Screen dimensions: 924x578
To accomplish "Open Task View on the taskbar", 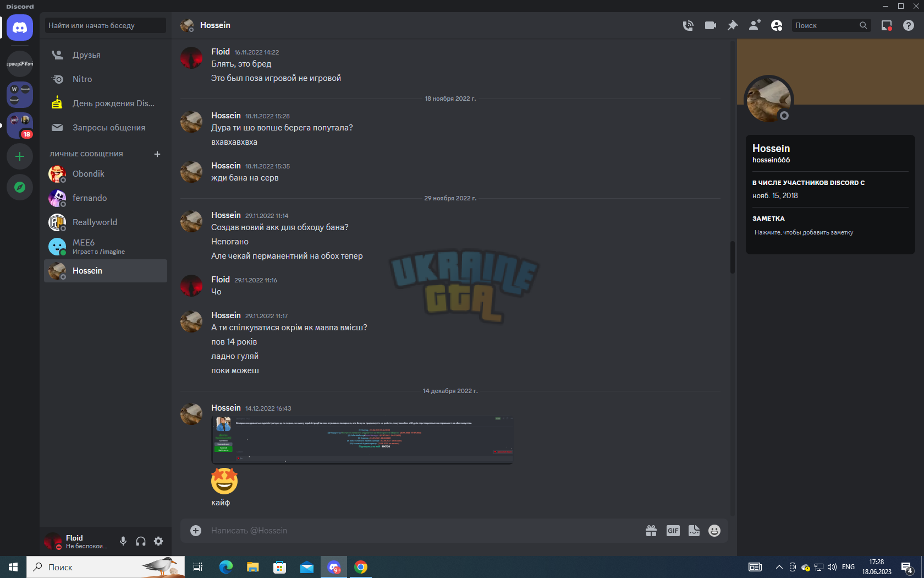I will [x=198, y=567].
